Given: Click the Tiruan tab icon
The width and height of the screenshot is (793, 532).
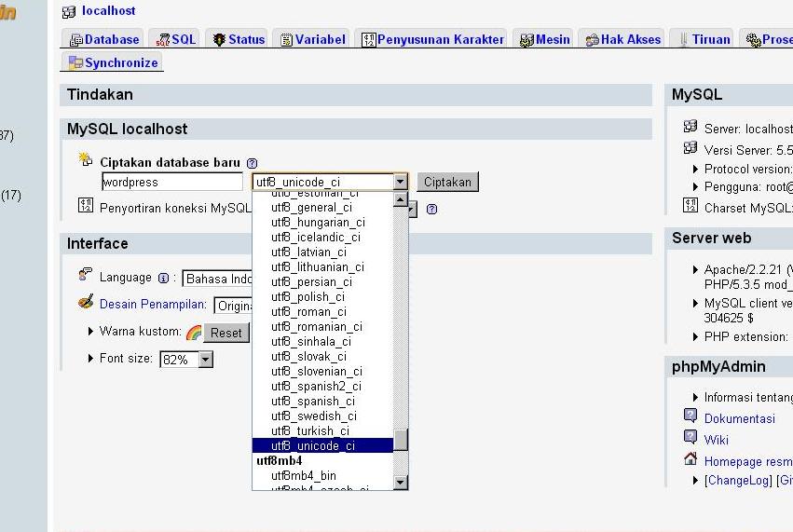Looking at the screenshot, I should pos(683,40).
